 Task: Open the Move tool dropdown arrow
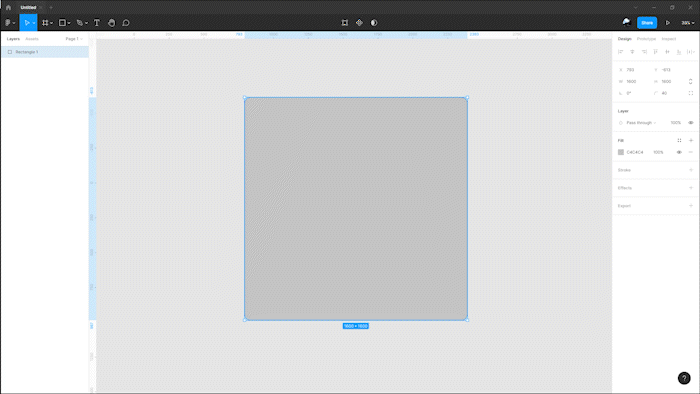(x=34, y=23)
